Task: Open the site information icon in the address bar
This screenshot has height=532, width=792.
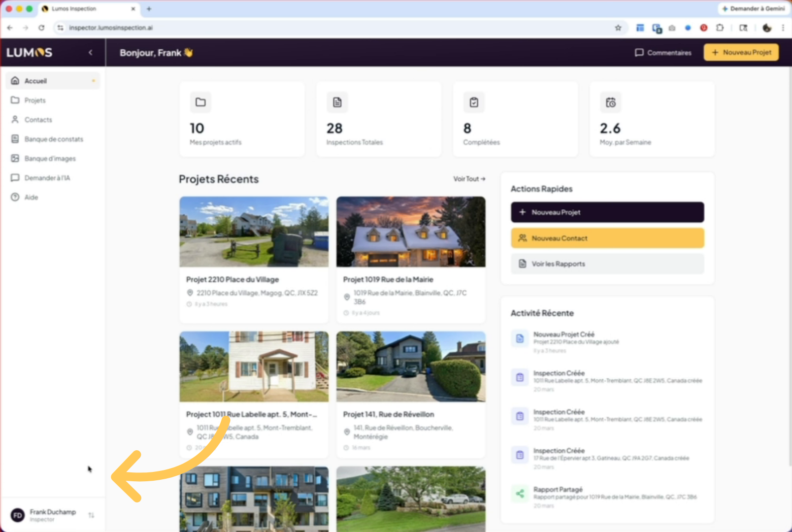Action: pyautogui.click(x=60, y=28)
